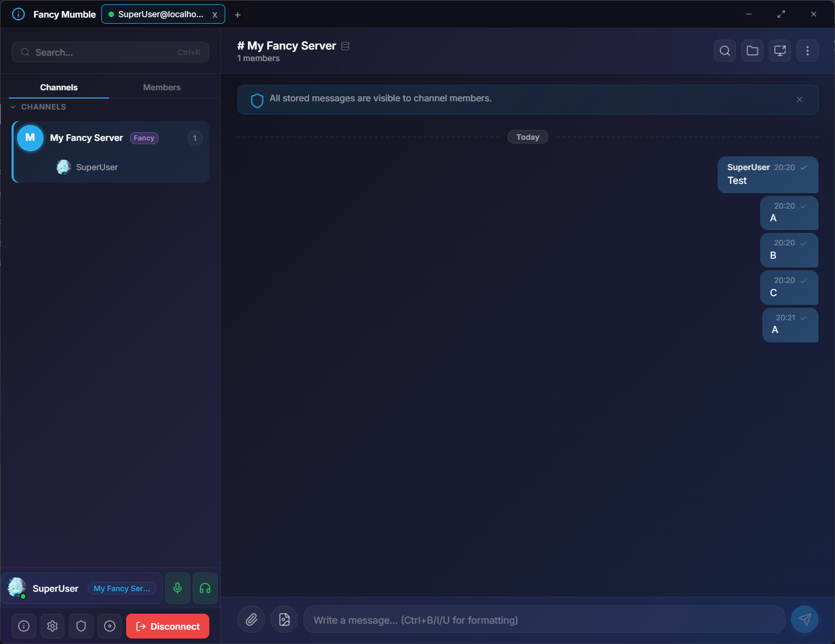835x644 pixels.
Task: Click the stored messages database icon
Action: pos(345,46)
